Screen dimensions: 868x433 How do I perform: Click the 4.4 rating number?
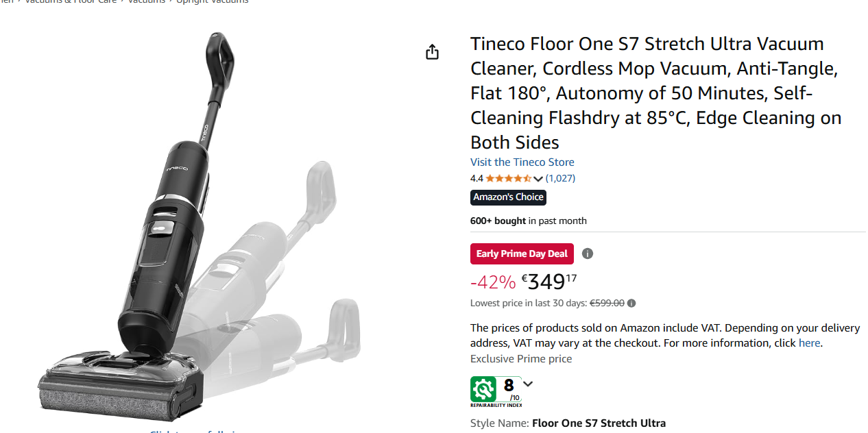[477, 179]
